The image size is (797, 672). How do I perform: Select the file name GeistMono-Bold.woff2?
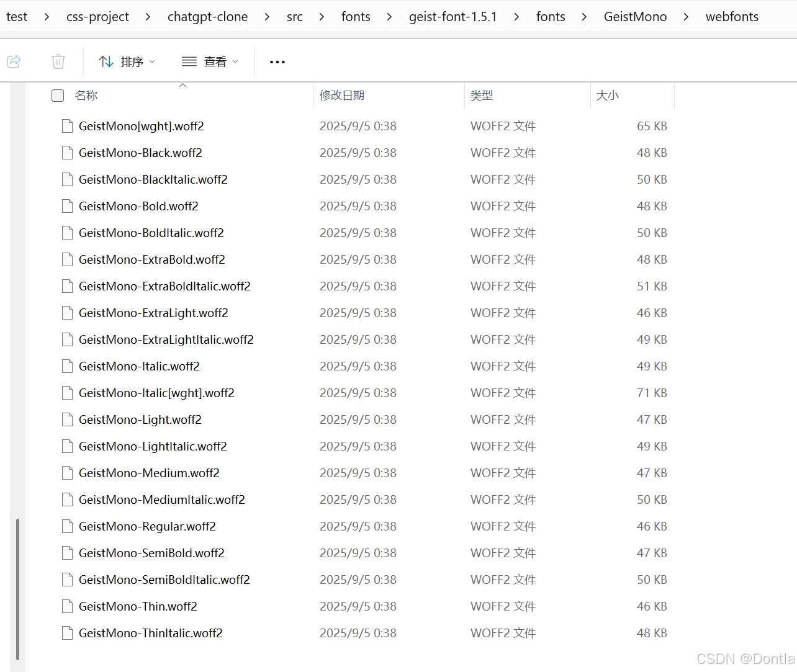click(138, 206)
